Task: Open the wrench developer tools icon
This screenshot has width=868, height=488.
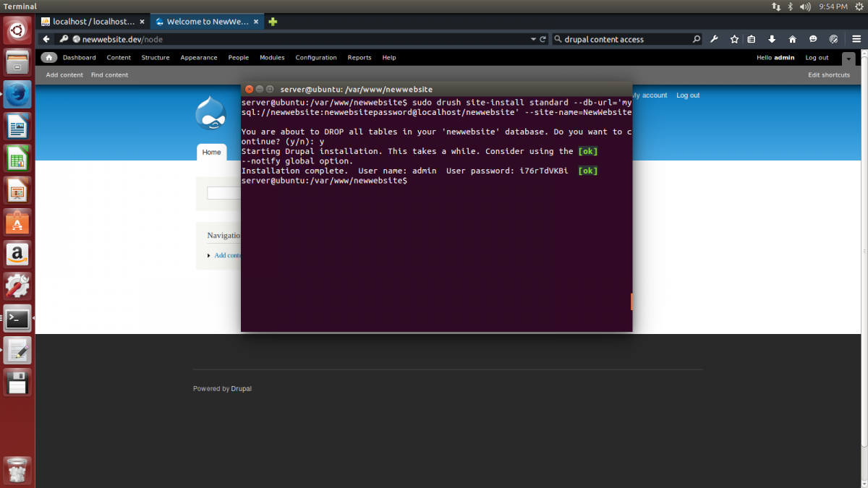Action: 715,39
